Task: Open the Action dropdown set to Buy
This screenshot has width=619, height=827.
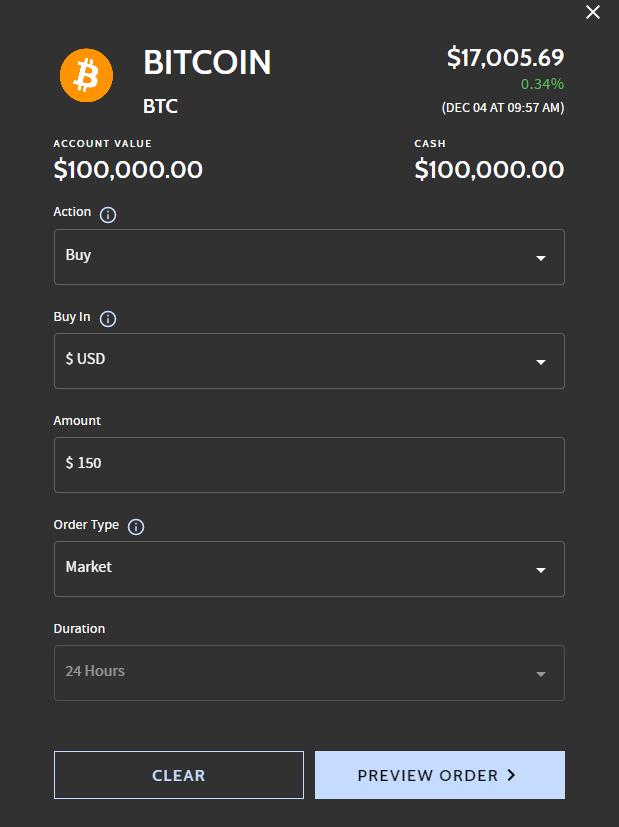Action: 309,257
